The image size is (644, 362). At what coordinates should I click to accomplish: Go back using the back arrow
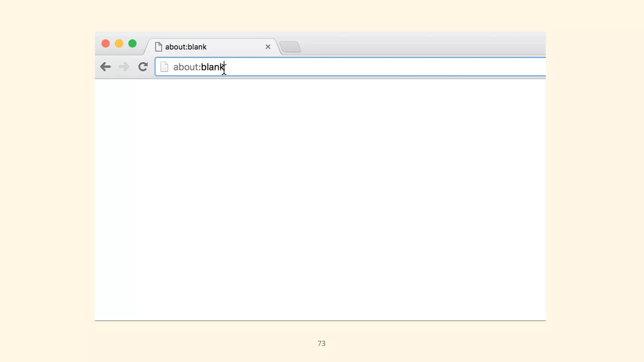tap(105, 67)
